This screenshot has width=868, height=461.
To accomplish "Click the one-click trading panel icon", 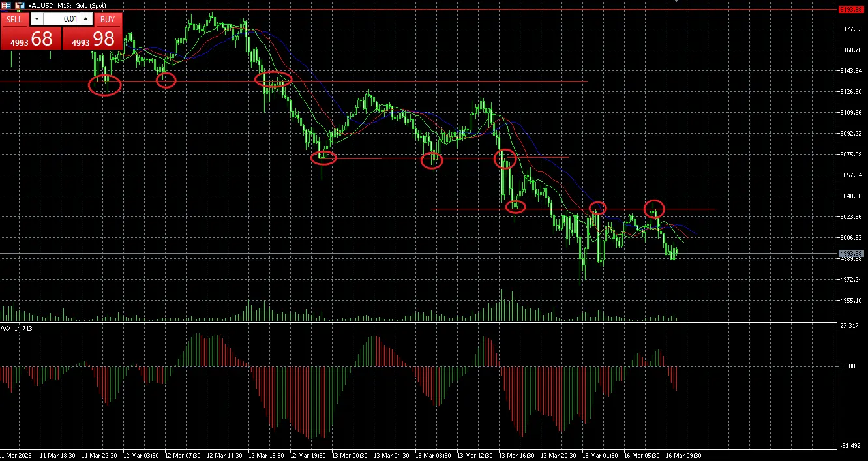I will (20, 5).
